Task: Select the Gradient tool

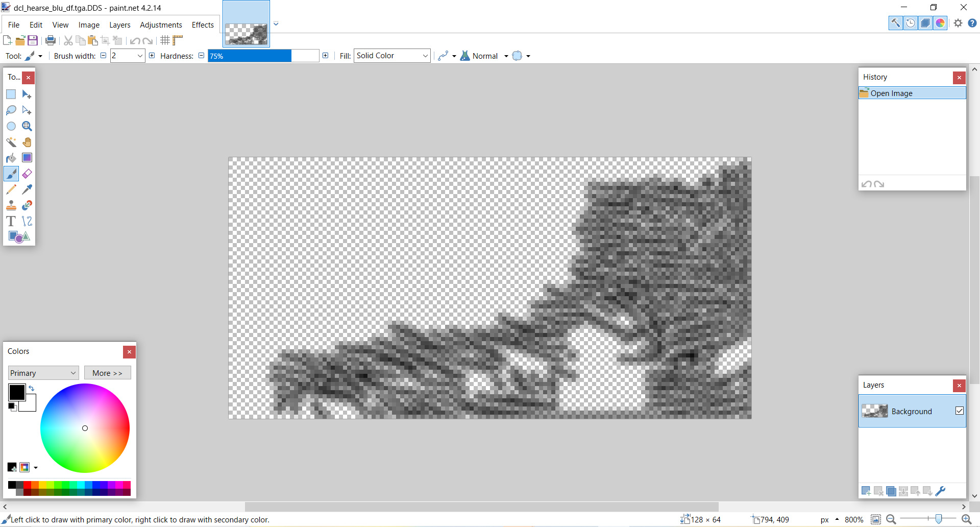Action: [27, 158]
